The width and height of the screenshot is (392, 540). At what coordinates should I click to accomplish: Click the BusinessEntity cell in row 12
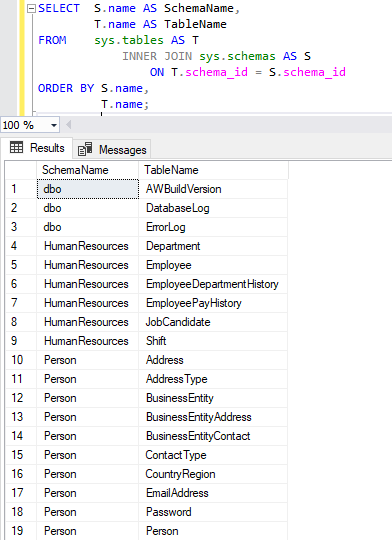click(213, 398)
